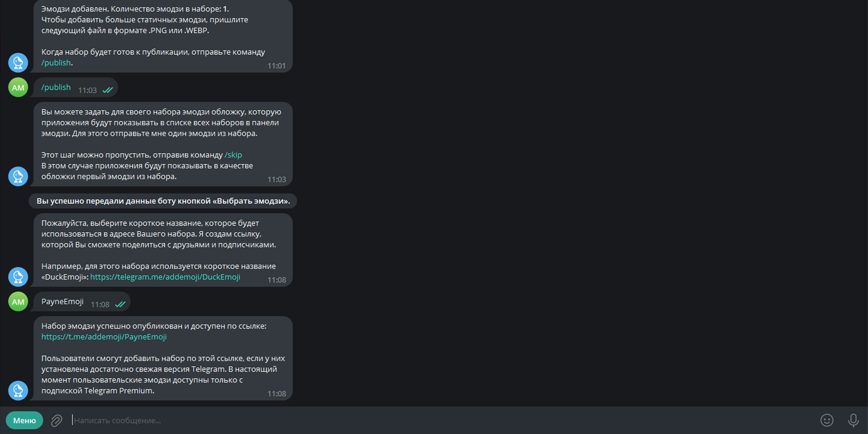Open bot avatar beside the 11:01 message
Image resolution: width=868 pixels, height=434 pixels.
(x=18, y=62)
